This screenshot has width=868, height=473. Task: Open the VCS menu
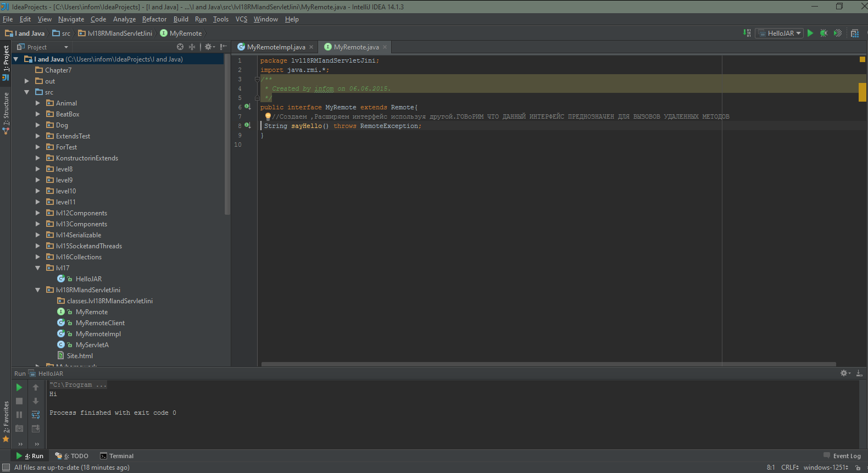click(x=241, y=19)
